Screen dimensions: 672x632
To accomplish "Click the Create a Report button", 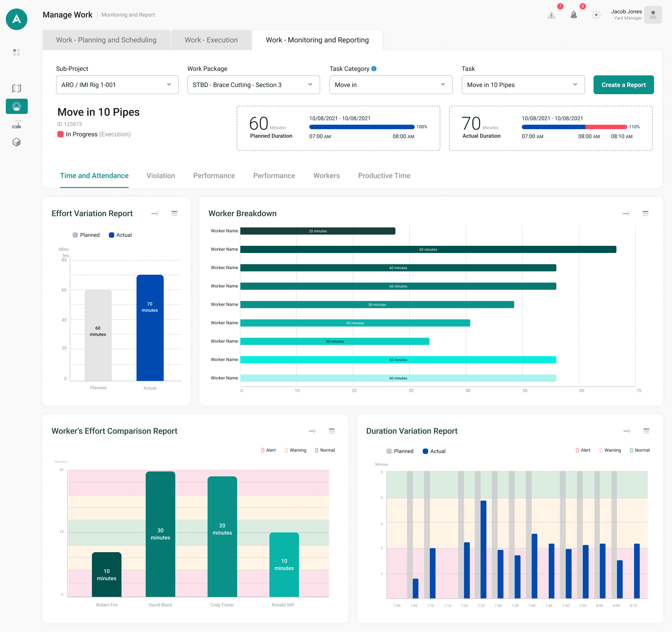I will click(x=623, y=85).
